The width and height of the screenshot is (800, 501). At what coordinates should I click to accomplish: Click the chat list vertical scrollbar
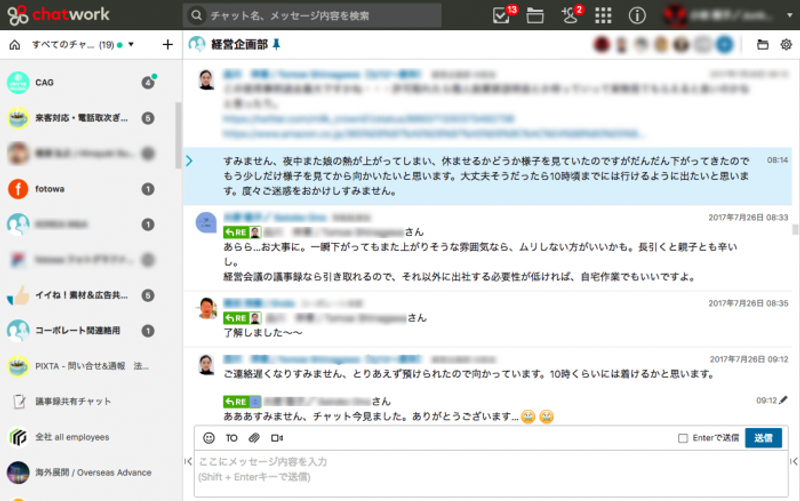click(x=178, y=135)
